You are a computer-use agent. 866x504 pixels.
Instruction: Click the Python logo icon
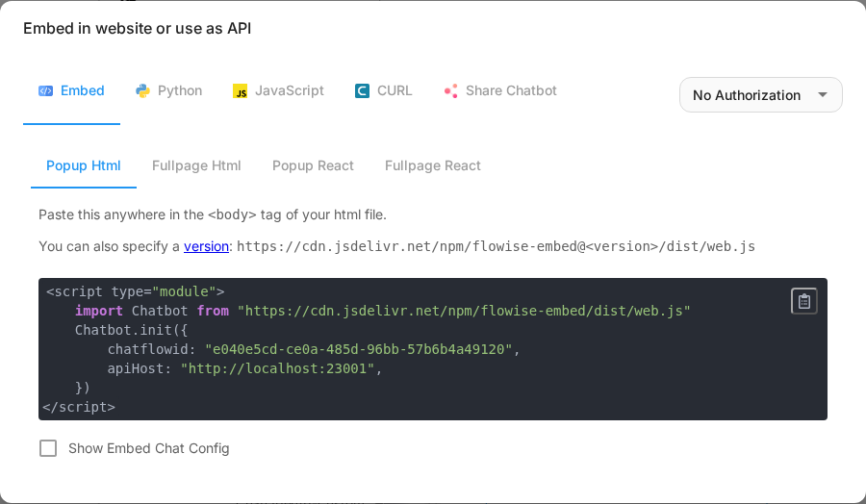tap(142, 91)
